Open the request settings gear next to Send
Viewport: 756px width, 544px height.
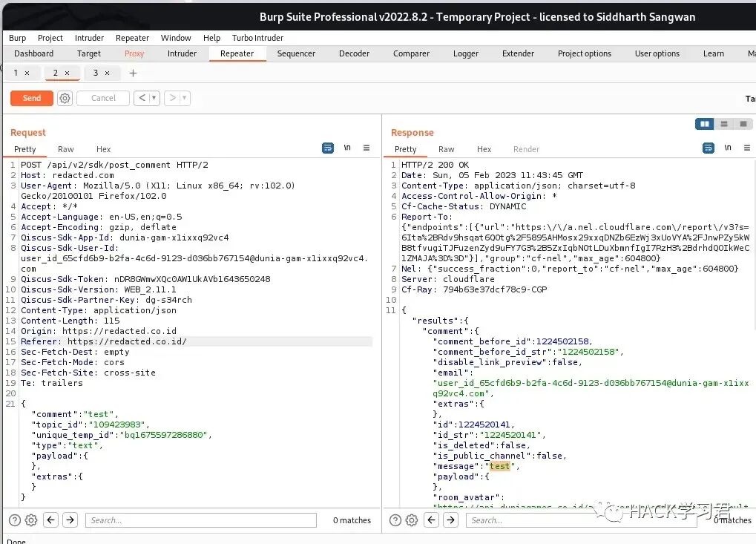point(65,99)
